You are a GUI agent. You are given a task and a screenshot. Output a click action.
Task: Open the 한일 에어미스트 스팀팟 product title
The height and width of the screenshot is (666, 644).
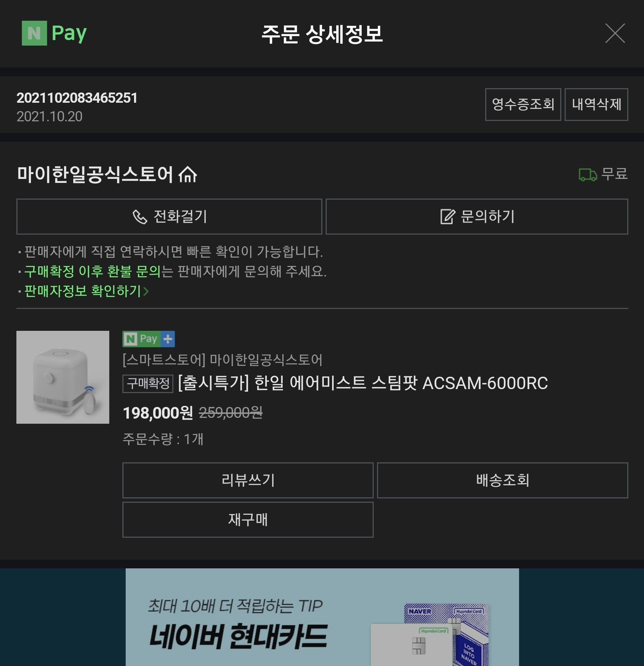coord(363,383)
